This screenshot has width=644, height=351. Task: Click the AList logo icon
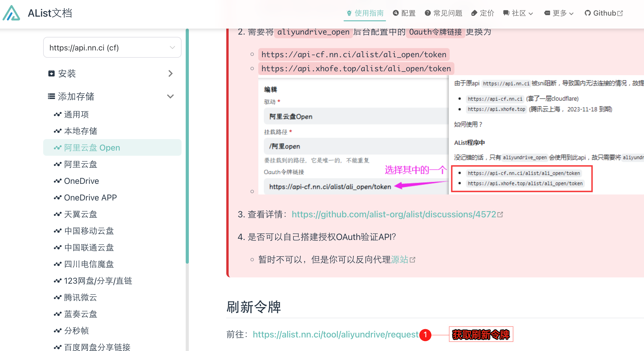(x=11, y=13)
